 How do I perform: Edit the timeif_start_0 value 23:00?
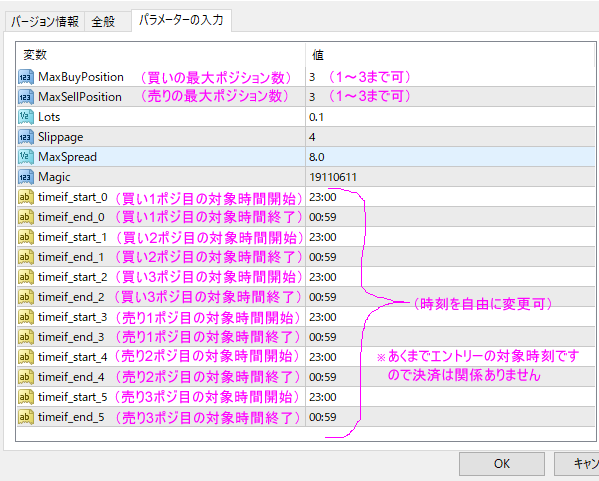[450, 197]
